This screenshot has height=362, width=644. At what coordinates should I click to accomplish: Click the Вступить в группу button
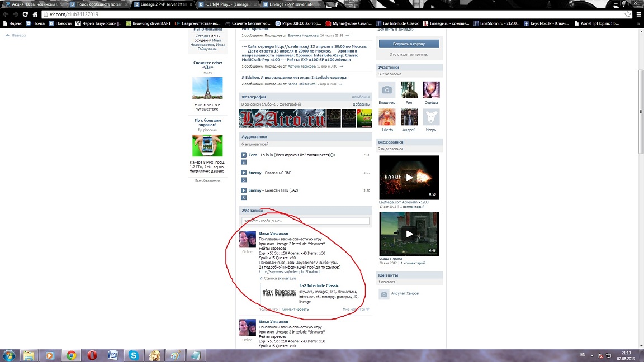(409, 44)
